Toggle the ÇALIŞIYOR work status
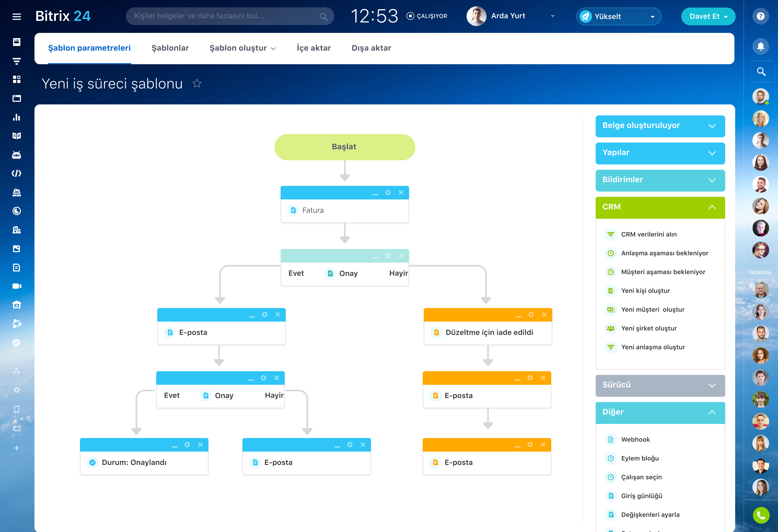 click(x=427, y=16)
